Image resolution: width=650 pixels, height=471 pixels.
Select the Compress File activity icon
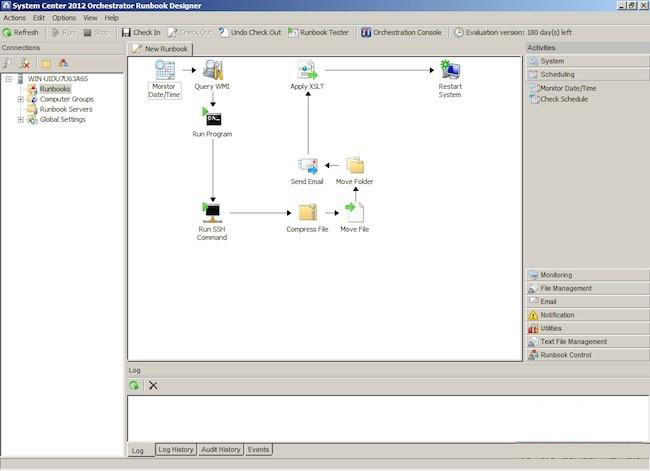(308, 212)
